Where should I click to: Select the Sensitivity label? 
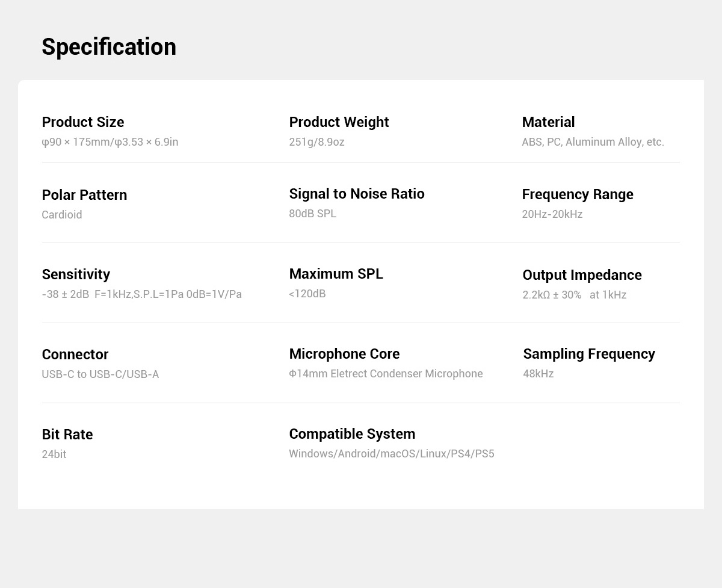[x=76, y=275]
